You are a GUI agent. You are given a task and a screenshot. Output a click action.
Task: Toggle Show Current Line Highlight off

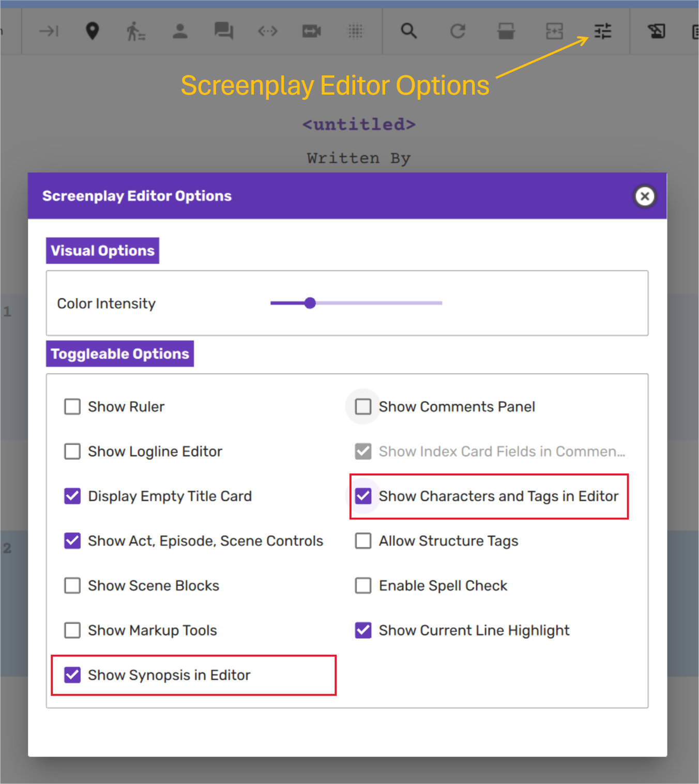(x=363, y=631)
